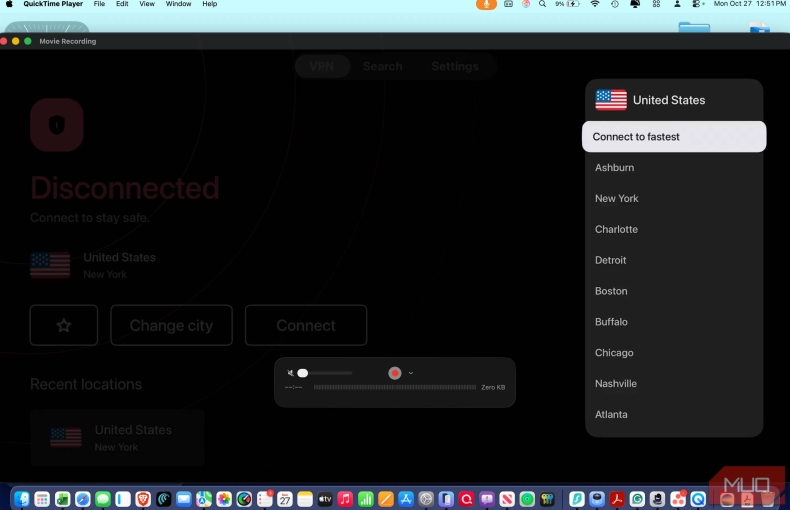
Task: Open Spotlight search magnifier in menu bar
Action: [543, 4]
